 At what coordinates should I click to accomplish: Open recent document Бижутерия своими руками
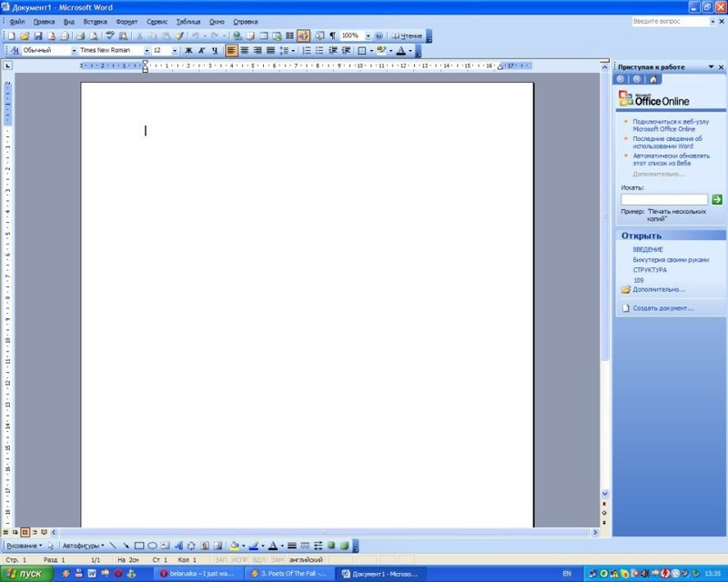point(671,260)
